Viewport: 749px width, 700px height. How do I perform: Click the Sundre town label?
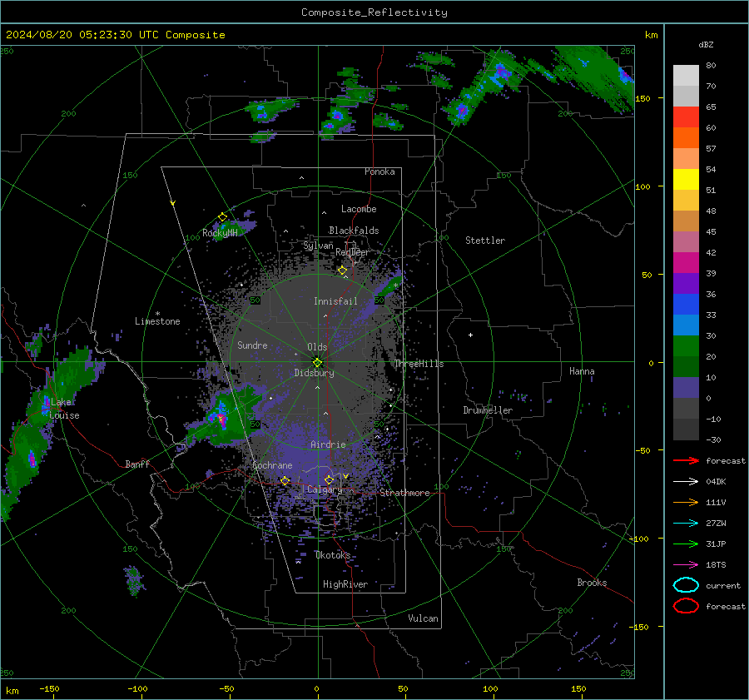pyautogui.click(x=252, y=345)
